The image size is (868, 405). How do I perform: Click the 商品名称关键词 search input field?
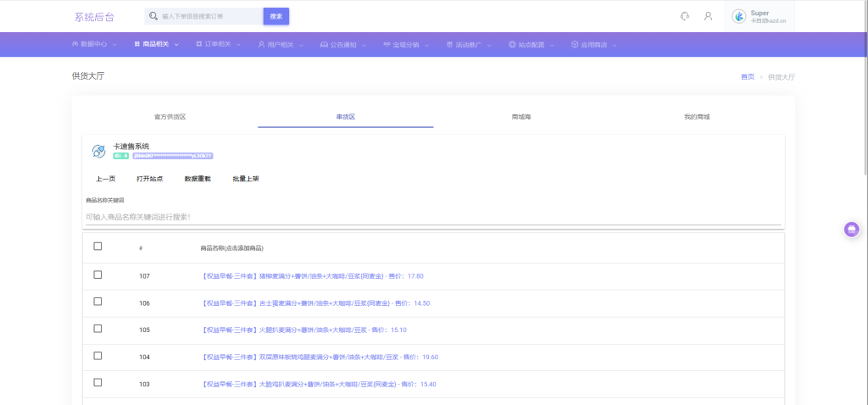tap(432, 217)
